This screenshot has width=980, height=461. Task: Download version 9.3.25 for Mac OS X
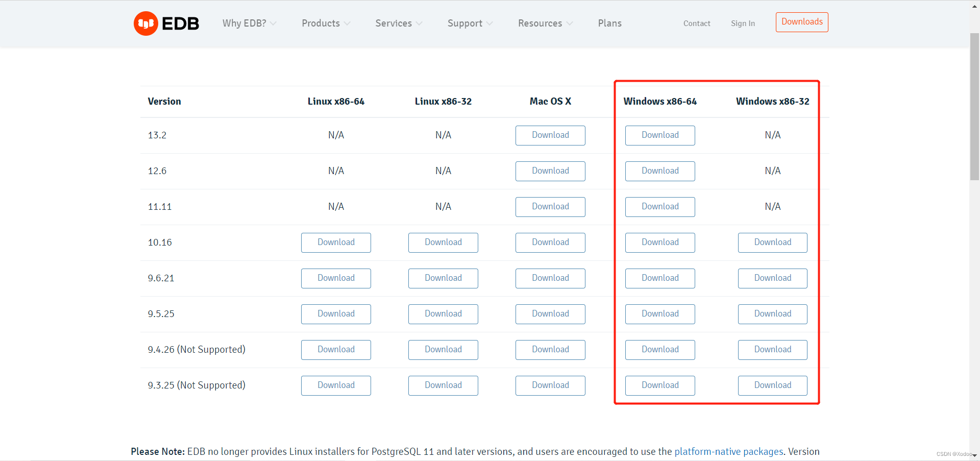tap(550, 385)
